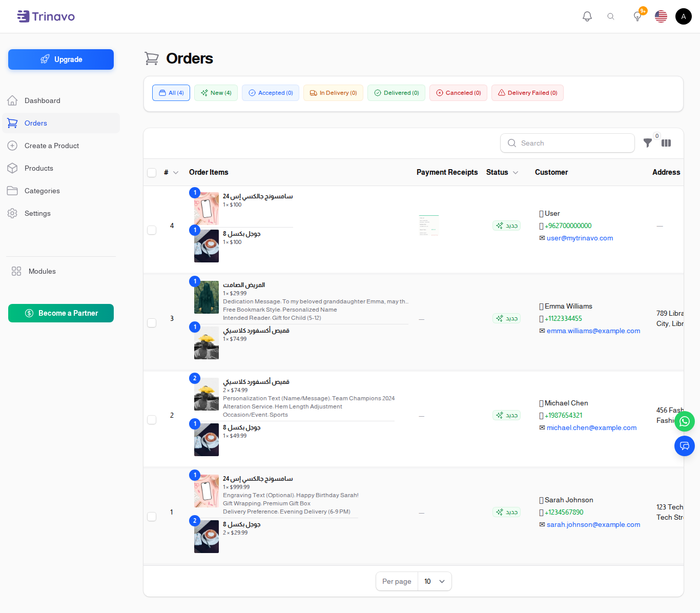Click the Dashboard home icon
This screenshot has width=700, height=613.
click(x=13, y=100)
